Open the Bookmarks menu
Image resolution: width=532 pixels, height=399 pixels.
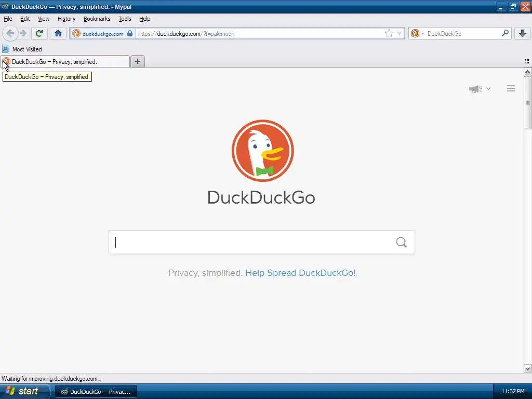[97, 19]
